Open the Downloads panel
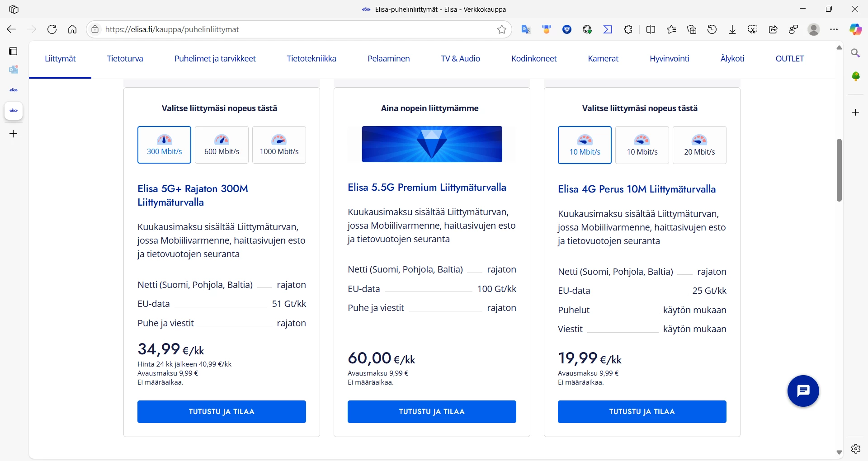The image size is (868, 461). (x=732, y=29)
